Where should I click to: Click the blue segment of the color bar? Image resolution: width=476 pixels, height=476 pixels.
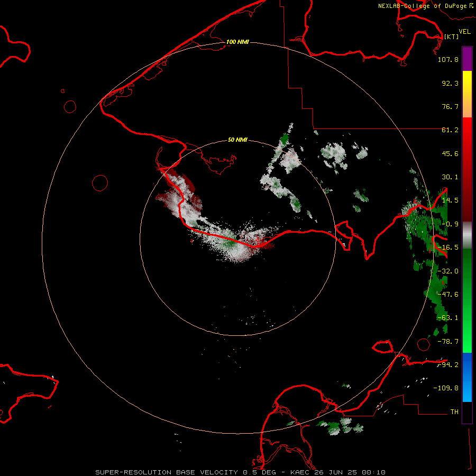[x=467, y=377]
